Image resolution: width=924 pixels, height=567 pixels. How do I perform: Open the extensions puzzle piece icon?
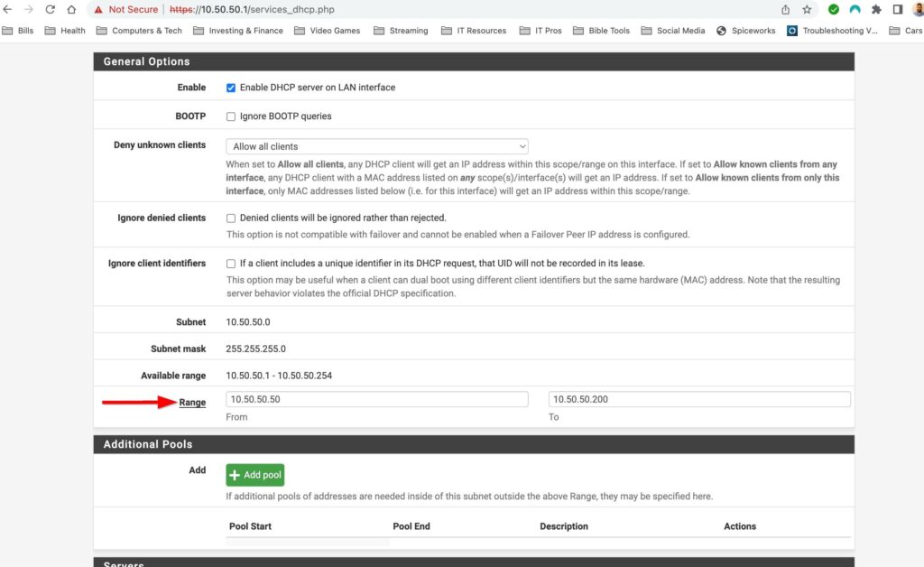(876, 9)
